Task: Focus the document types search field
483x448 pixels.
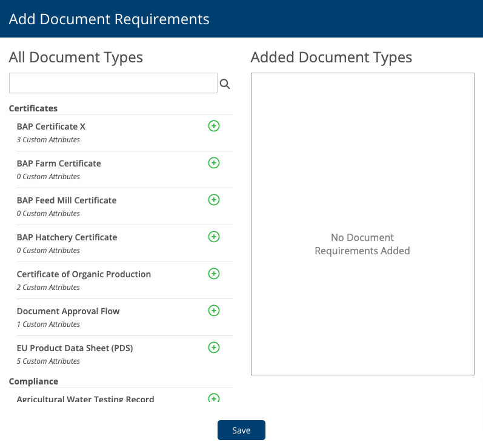Action: click(113, 83)
